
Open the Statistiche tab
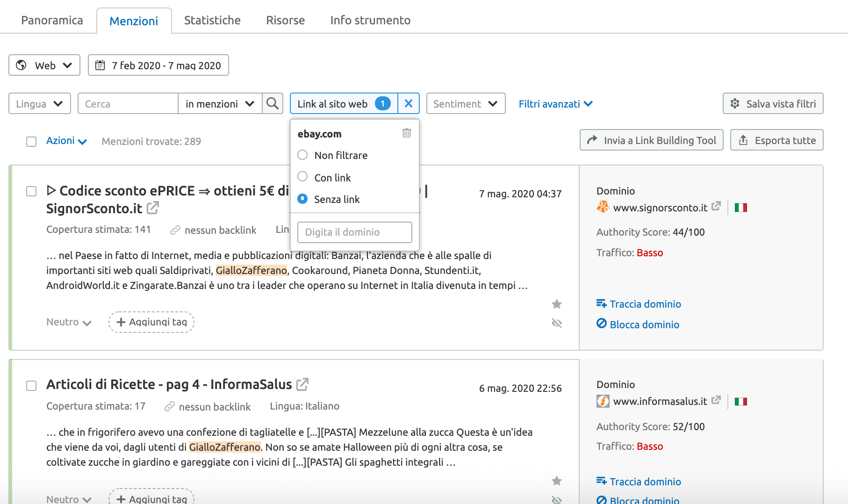coord(212,20)
